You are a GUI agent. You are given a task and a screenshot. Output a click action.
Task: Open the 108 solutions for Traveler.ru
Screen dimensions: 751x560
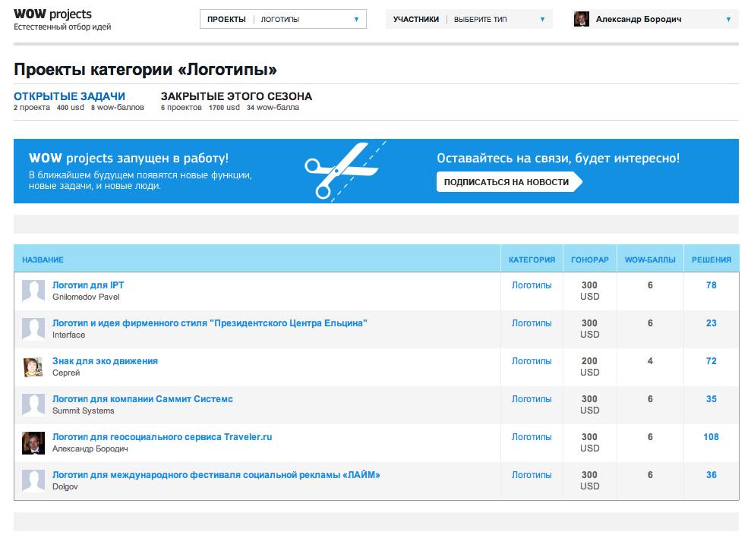tap(712, 436)
